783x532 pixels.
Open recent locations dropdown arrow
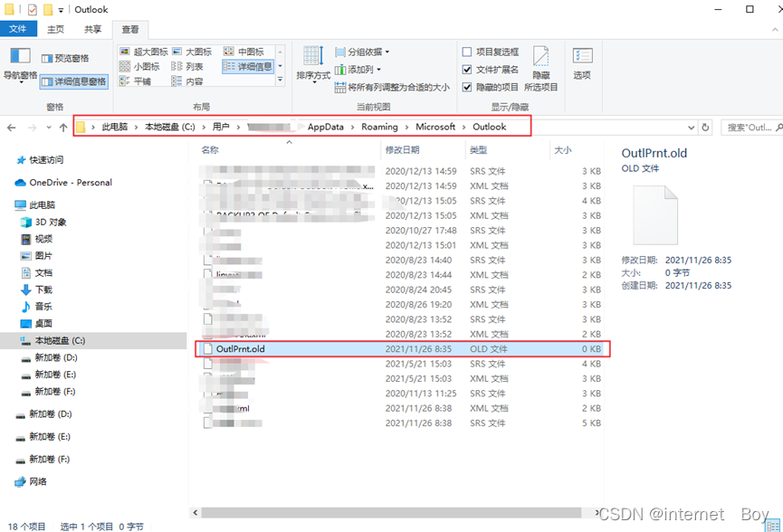(x=49, y=128)
